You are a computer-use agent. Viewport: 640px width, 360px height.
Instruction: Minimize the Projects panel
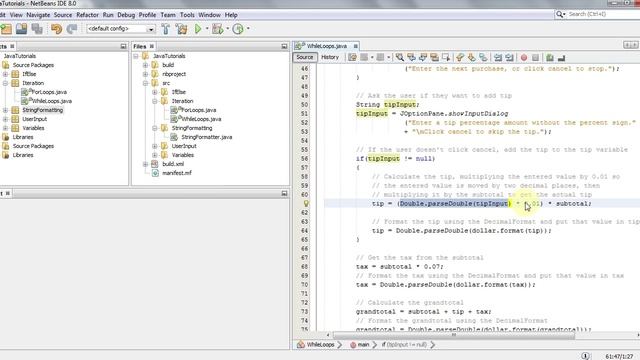[123, 47]
